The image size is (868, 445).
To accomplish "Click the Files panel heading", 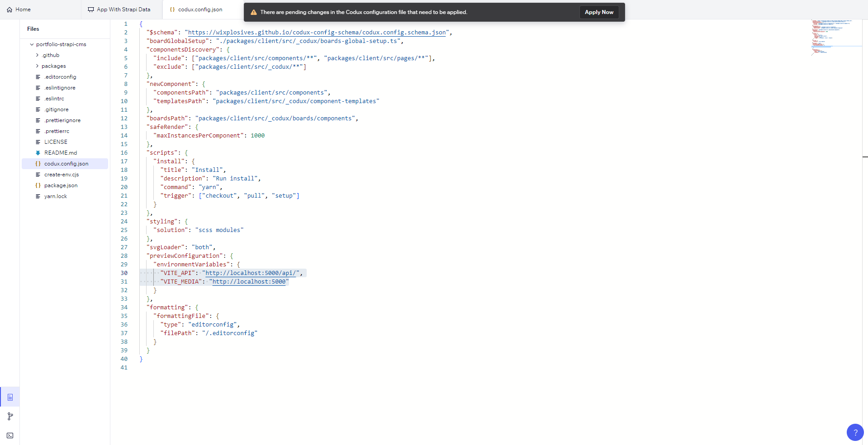I will (33, 29).
